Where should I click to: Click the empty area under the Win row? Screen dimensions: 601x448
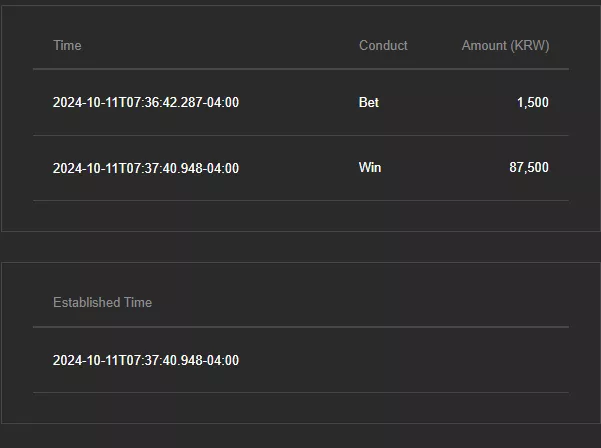301,215
